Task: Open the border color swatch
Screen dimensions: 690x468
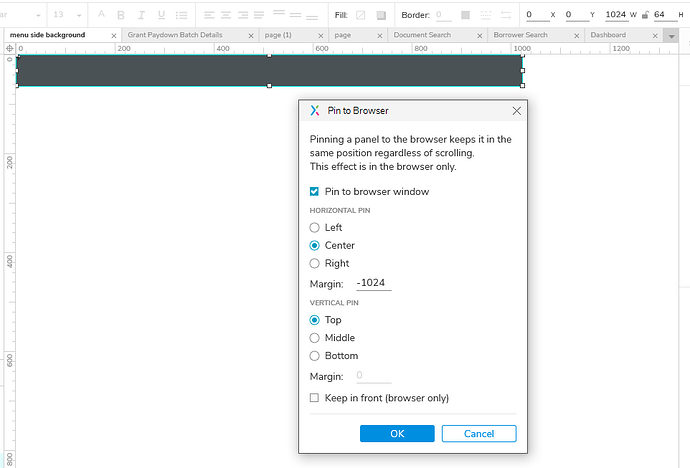Action: pyautogui.click(x=465, y=15)
